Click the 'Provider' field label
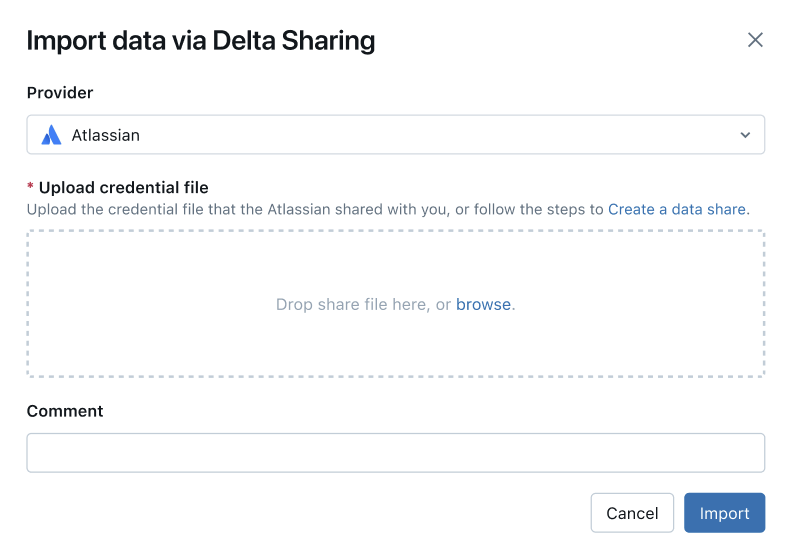This screenshot has height=560, width=792. (60, 93)
